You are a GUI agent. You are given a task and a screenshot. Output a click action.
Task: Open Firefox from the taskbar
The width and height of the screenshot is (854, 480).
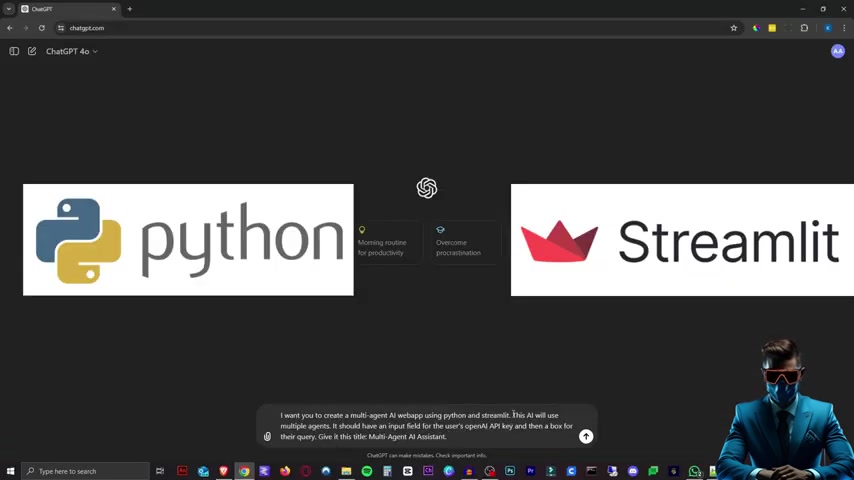point(285,471)
